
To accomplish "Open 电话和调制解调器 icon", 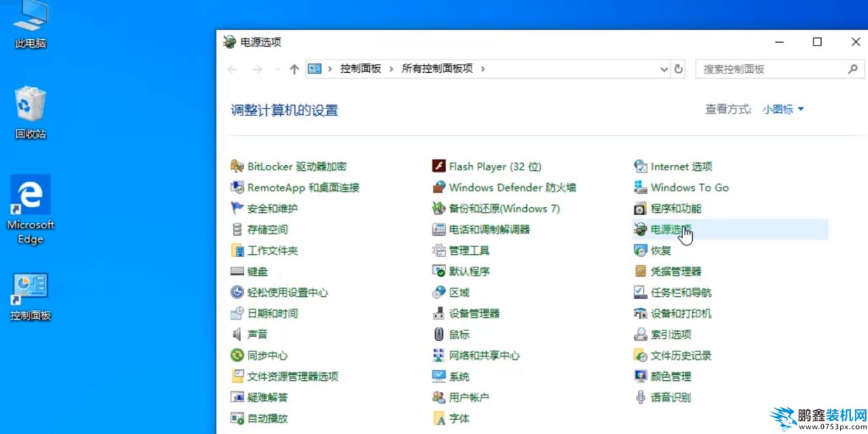I will tap(439, 230).
